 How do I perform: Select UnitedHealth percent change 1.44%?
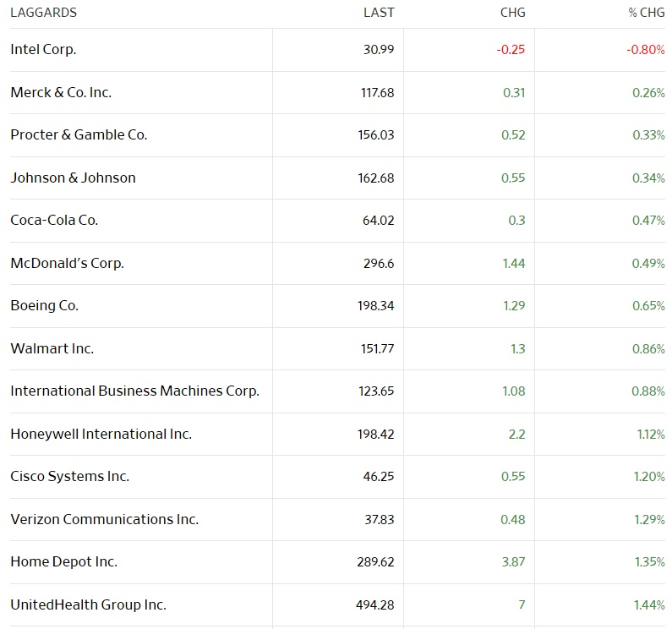click(650, 604)
